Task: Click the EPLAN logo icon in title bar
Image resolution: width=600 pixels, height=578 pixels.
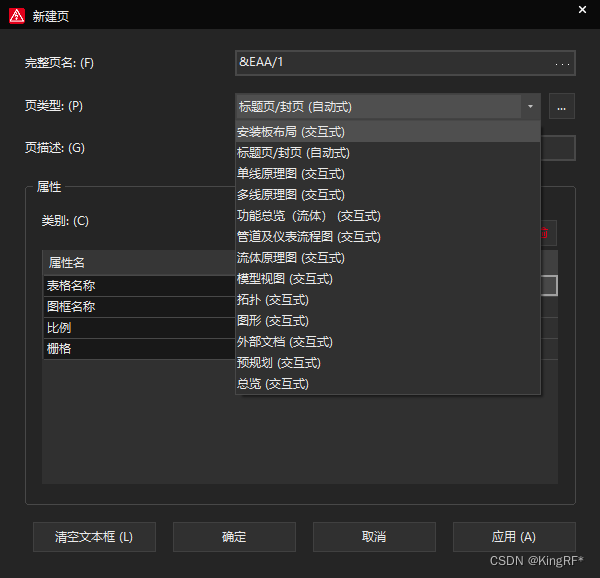Action: (x=16, y=16)
